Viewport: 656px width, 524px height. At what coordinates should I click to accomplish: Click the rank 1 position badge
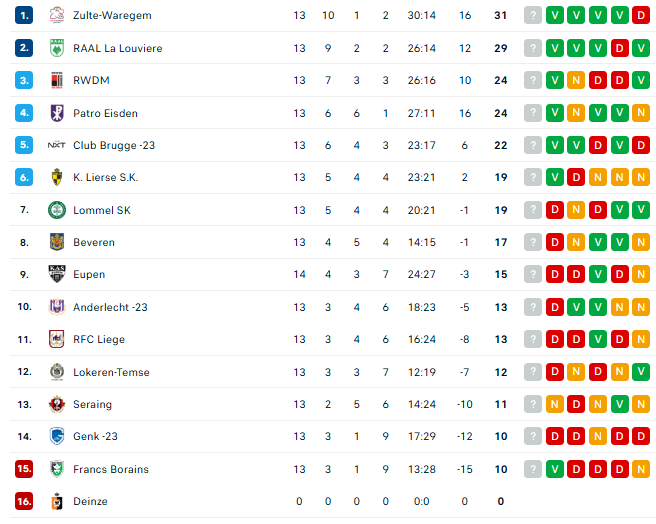click(24, 16)
